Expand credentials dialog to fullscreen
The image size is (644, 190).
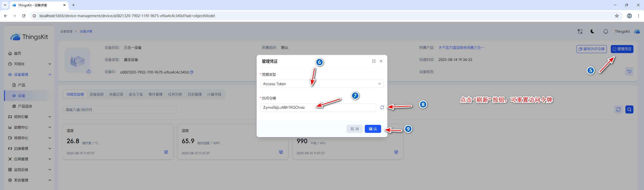[374, 61]
